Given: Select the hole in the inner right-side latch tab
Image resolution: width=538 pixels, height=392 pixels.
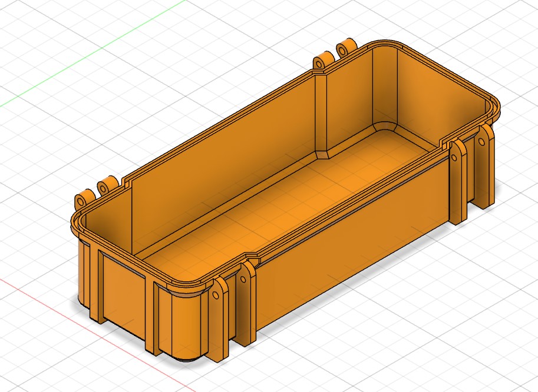Looking at the screenshot, I should pos(457,158).
